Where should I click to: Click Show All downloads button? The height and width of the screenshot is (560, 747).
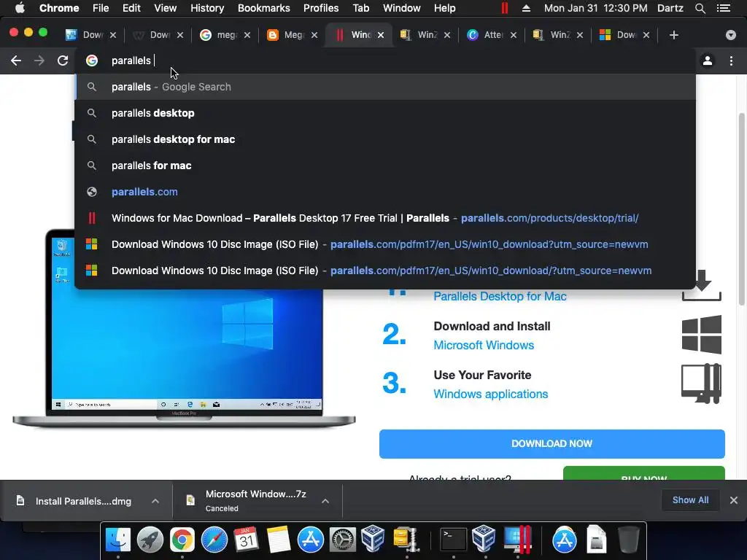click(690, 500)
